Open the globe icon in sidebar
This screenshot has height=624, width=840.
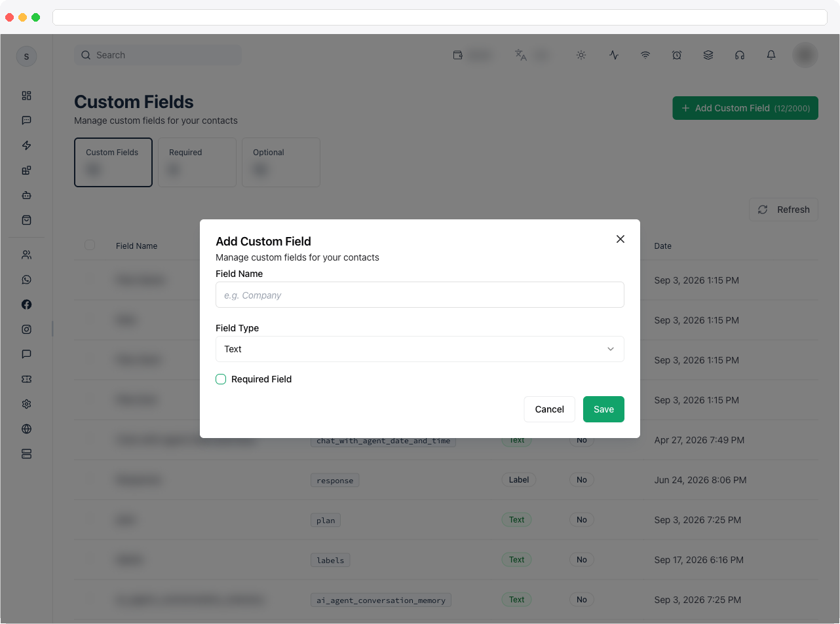[x=26, y=429]
